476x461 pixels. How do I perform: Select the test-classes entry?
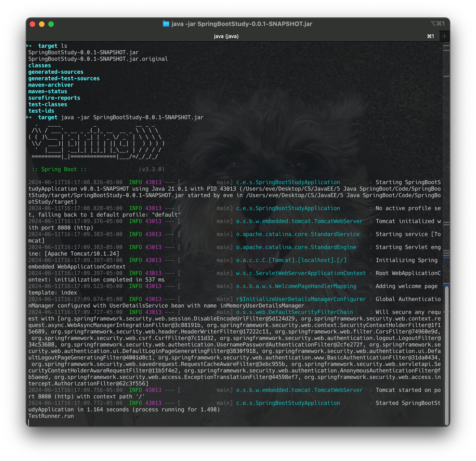(48, 104)
